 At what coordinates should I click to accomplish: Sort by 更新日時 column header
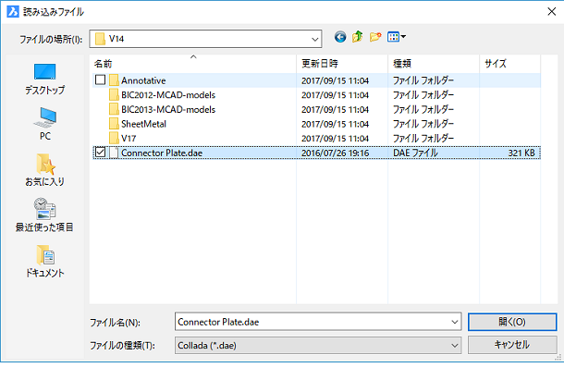[x=342, y=64]
